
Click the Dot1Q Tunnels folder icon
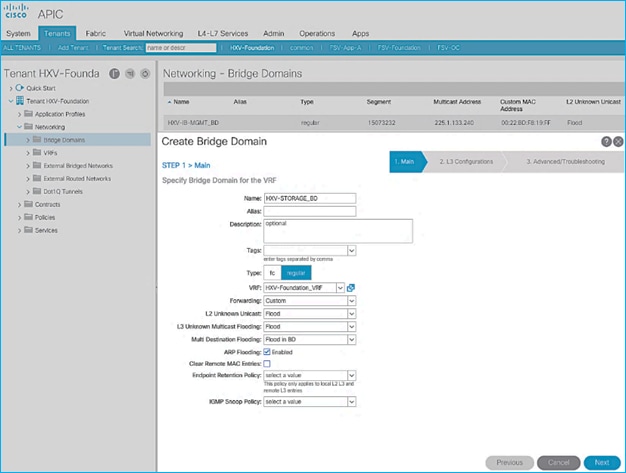click(x=37, y=191)
